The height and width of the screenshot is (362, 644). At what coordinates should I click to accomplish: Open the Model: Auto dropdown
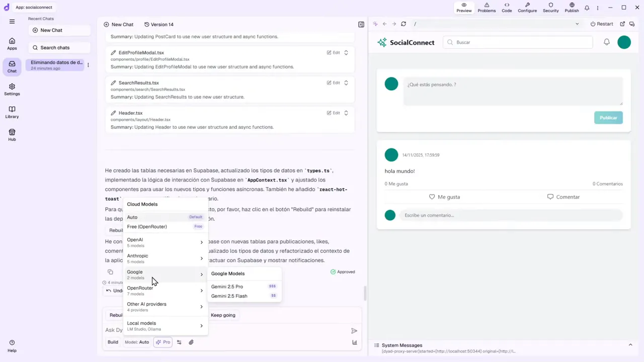click(x=137, y=342)
